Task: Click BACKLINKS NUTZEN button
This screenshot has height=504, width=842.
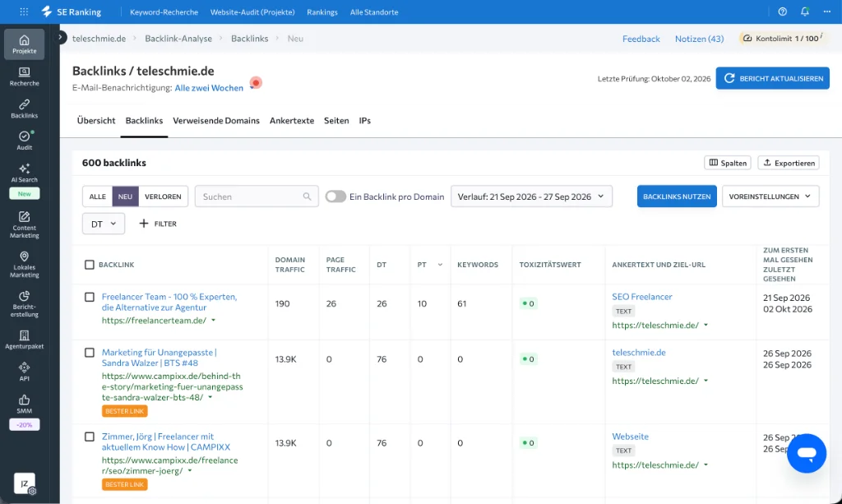Action: click(677, 197)
